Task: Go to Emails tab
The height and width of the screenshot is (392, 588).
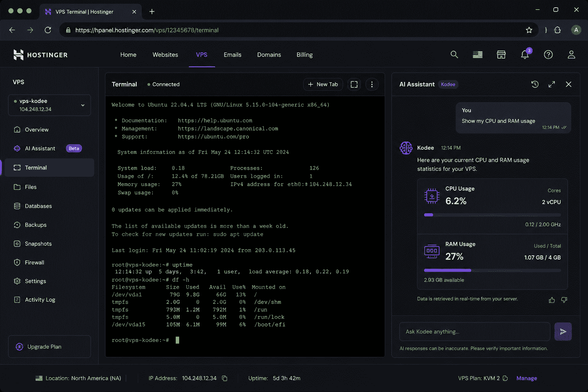Action: pyautogui.click(x=232, y=55)
